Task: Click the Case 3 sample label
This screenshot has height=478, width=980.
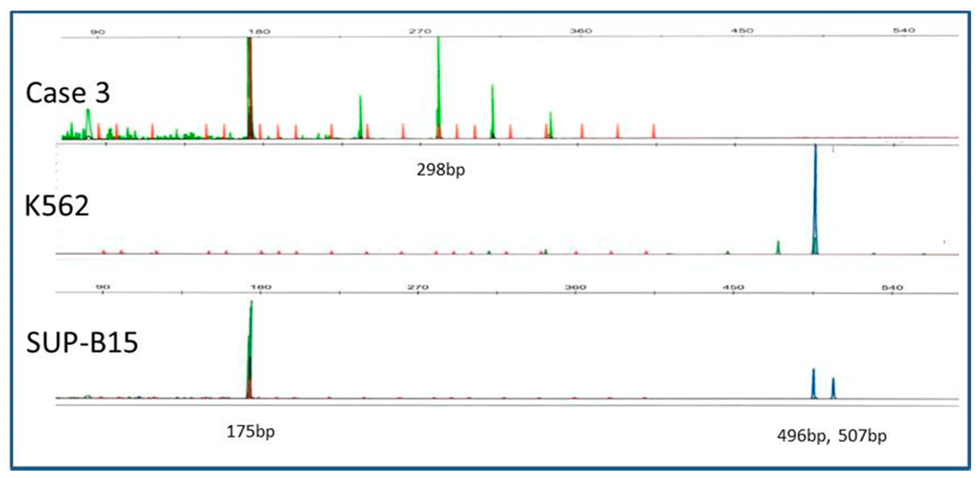Action: 68,93
